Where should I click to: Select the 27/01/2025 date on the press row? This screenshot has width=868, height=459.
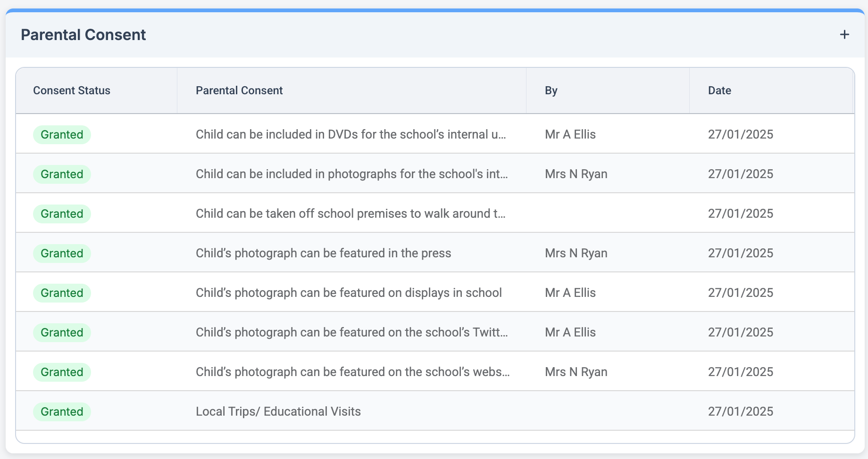tap(741, 253)
